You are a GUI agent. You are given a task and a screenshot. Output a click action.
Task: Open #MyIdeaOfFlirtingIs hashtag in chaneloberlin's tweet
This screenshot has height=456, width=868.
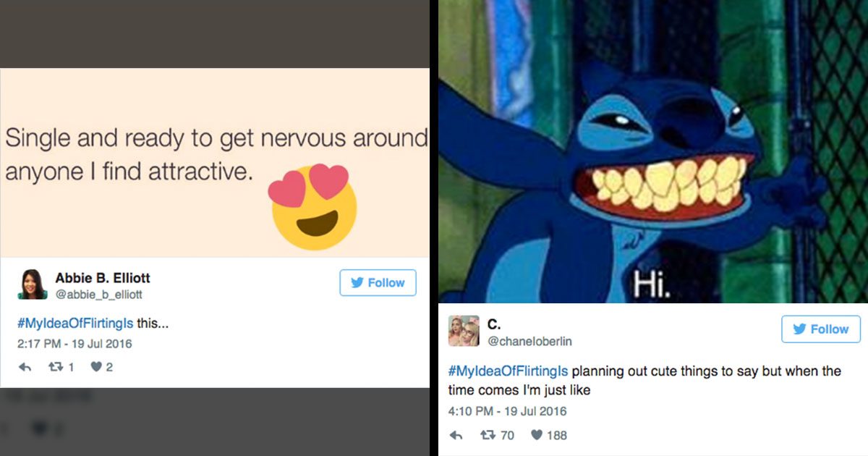click(509, 371)
